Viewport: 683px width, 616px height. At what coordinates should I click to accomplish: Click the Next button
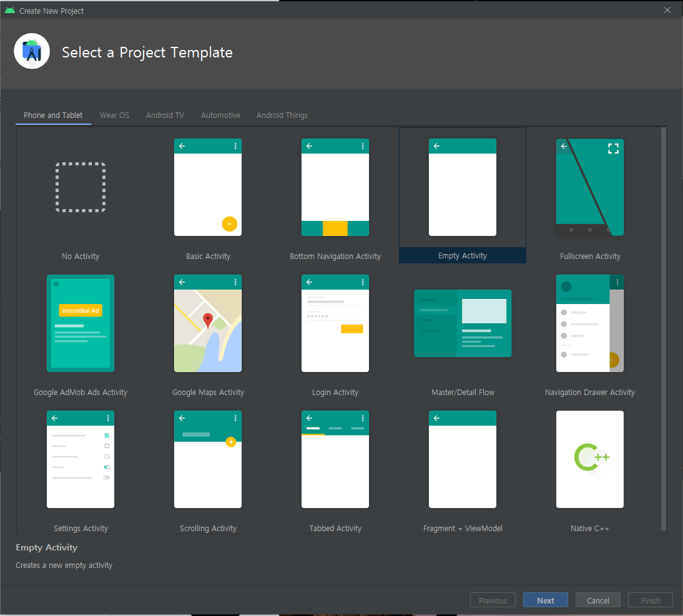546,600
